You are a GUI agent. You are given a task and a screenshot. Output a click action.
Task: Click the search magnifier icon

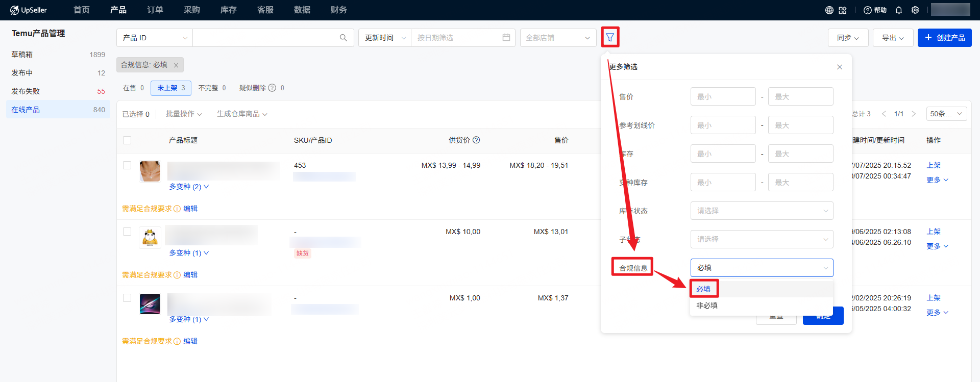(x=343, y=38)
